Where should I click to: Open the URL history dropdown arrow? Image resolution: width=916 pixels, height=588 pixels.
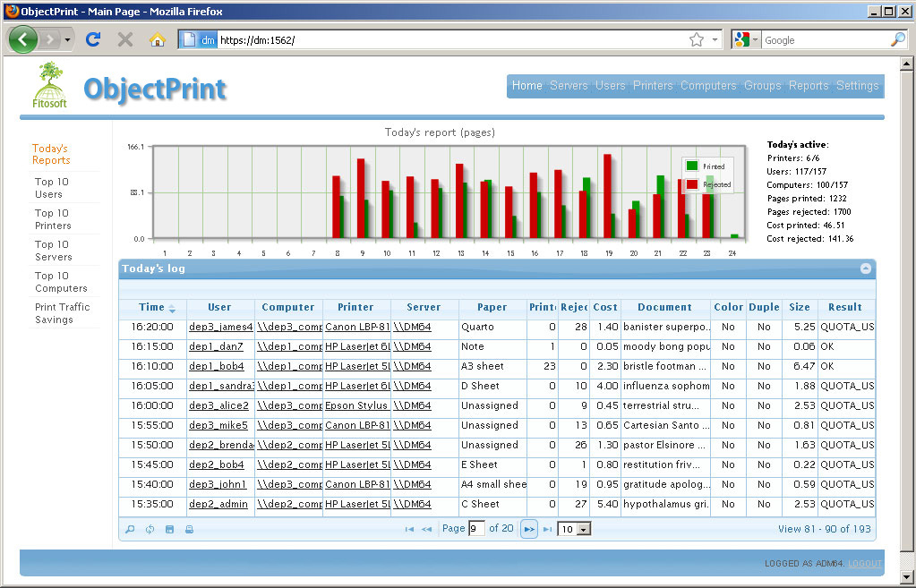click(x=715, y=39)
